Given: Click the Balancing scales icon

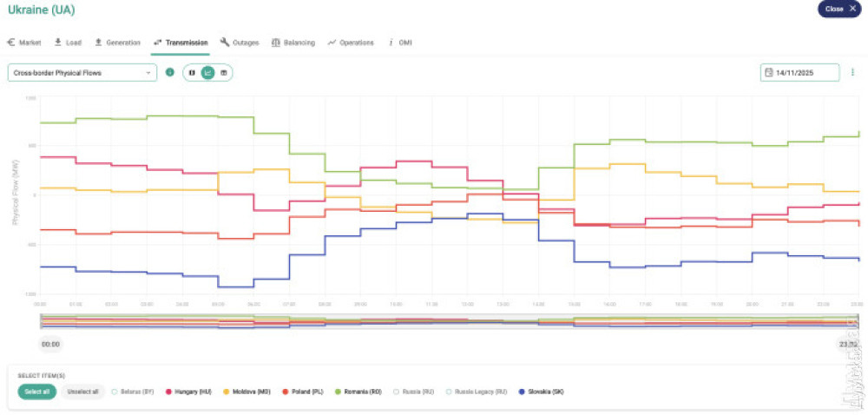Looking at the screenshot, I should 276,42.
